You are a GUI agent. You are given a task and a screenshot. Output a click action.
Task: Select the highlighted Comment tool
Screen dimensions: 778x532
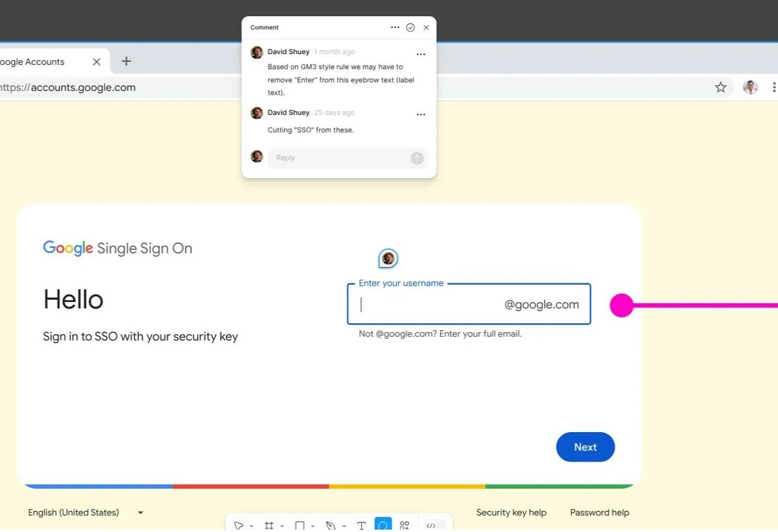[383, 525]
